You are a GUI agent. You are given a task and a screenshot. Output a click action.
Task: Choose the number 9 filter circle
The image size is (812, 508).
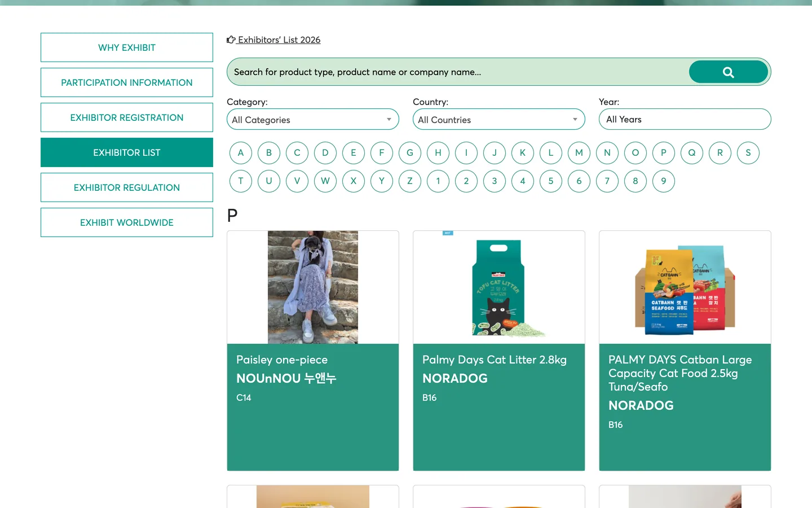(664, 181)
